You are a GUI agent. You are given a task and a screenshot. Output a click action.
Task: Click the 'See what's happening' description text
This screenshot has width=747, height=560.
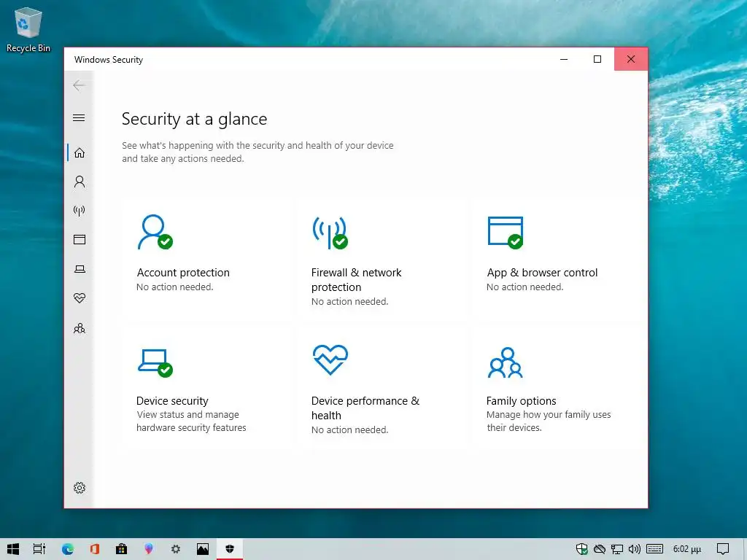pyautogui.click(x=258, y=152)
